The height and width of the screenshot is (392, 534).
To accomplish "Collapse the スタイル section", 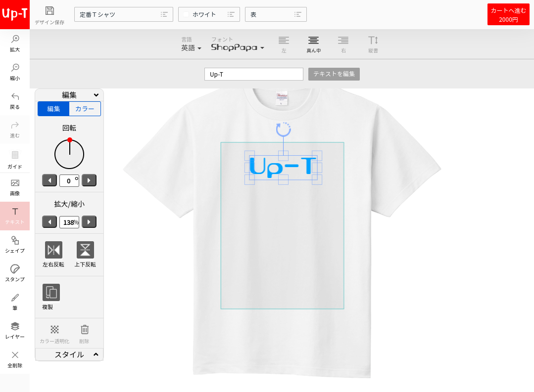I will tap(69, 354).
